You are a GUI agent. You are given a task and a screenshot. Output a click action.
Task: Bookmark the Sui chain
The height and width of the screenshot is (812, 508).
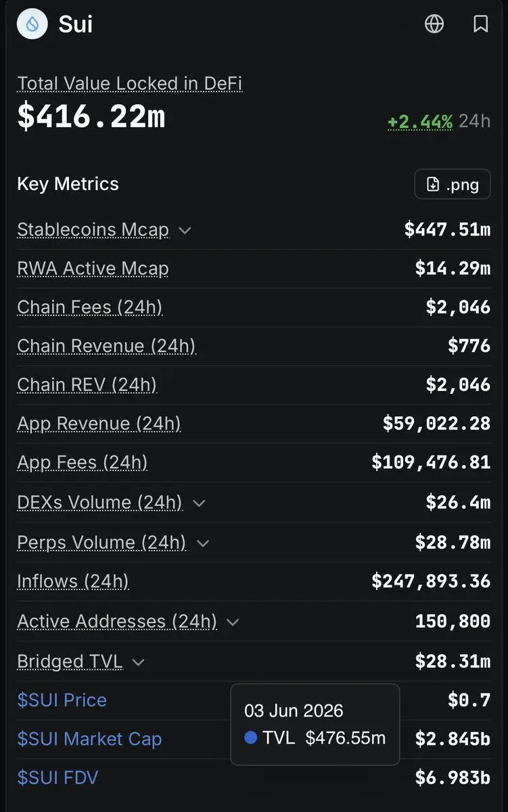480,24
